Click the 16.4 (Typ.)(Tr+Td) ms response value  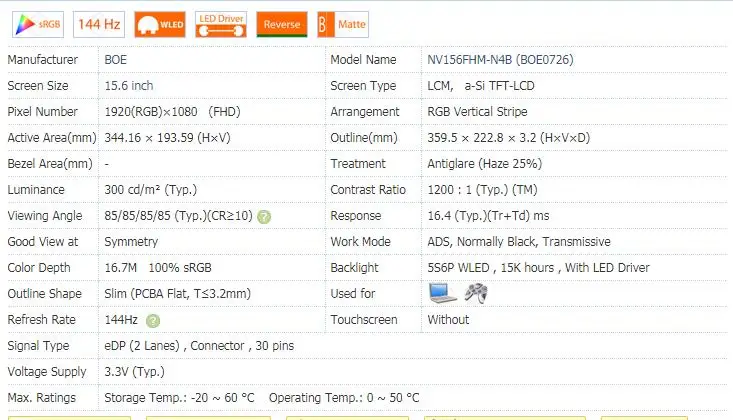488,216
